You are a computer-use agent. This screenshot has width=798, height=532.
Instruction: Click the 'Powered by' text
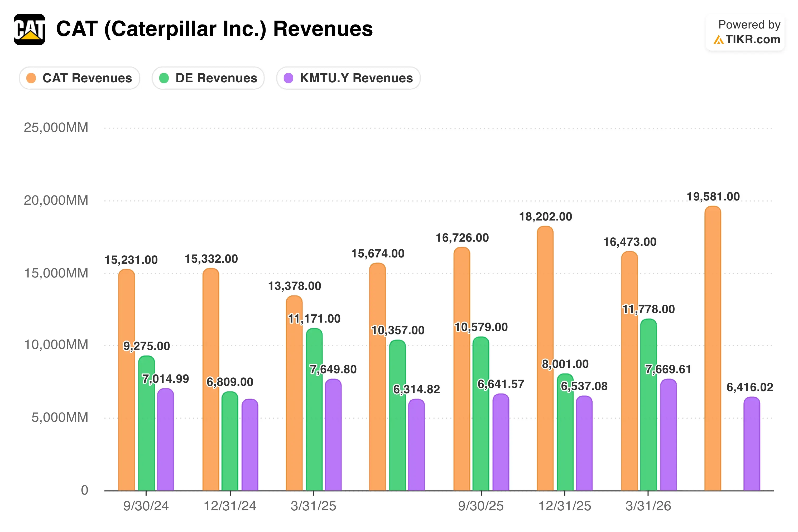coord(749,25)
